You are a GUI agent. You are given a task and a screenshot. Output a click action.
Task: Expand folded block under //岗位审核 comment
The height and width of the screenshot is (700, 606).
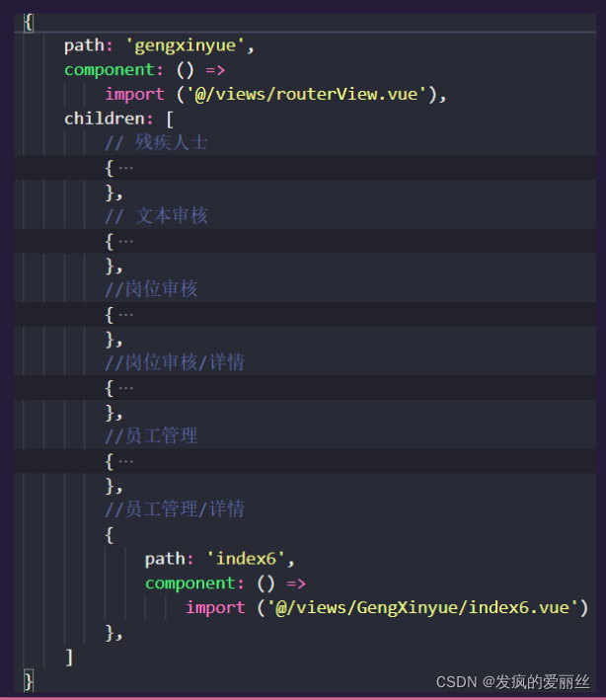126,315
